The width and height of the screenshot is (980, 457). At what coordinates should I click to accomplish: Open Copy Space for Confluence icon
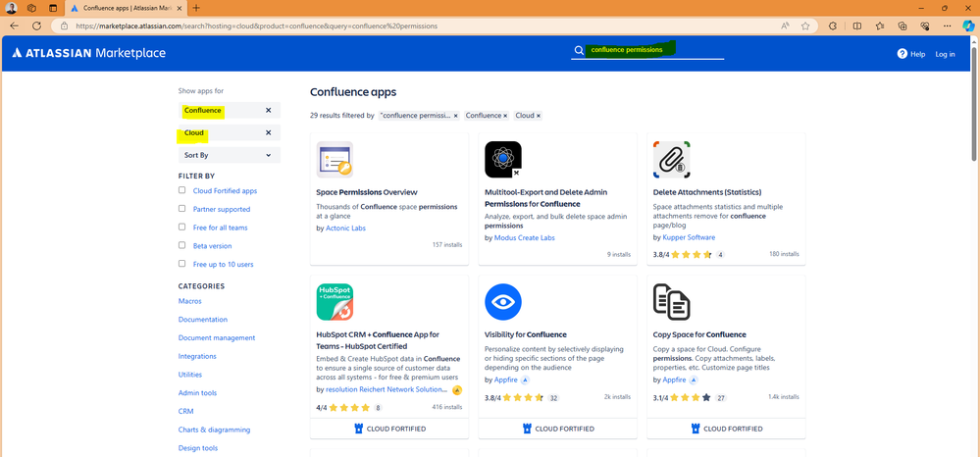pyautogui.click(x=672, y=302)
